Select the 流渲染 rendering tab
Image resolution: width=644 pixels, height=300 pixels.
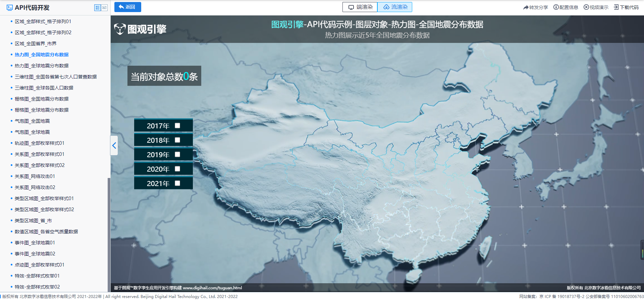[395, 7]
